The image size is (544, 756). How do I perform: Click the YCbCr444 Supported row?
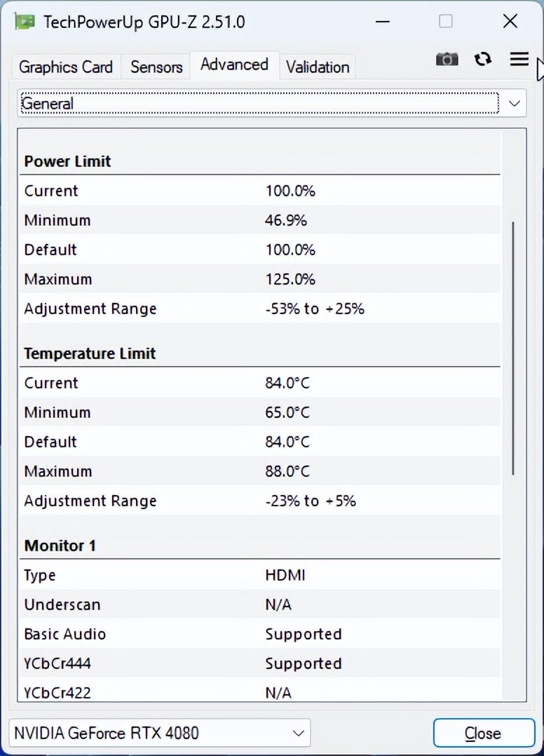[259, 663]
